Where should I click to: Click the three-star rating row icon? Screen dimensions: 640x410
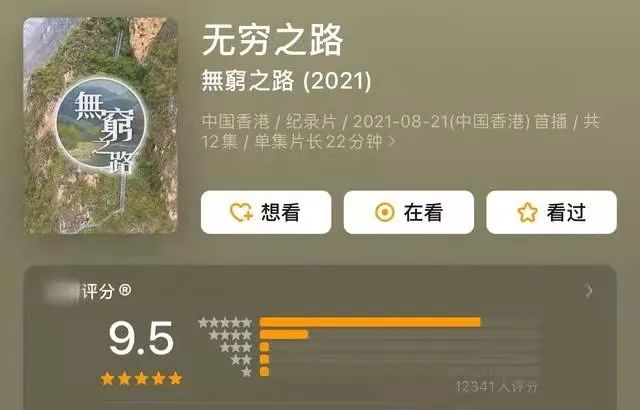(x=236, y=348)
